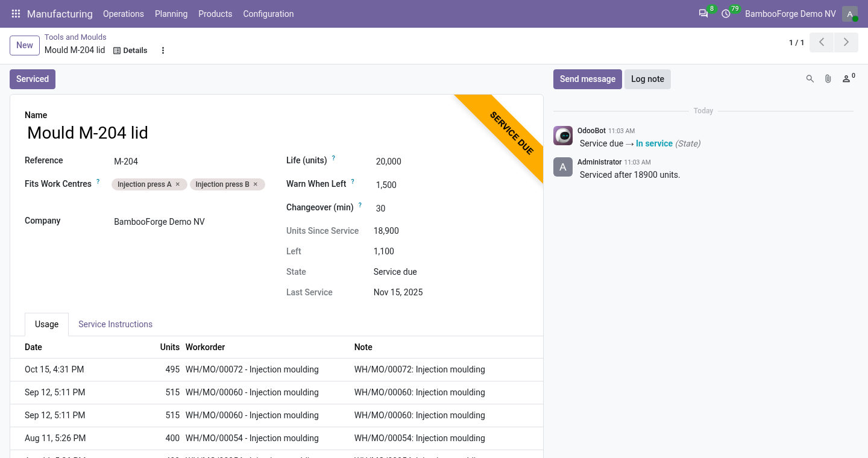Go to the previous record arrow
The image size is (868, 458).
822,42
